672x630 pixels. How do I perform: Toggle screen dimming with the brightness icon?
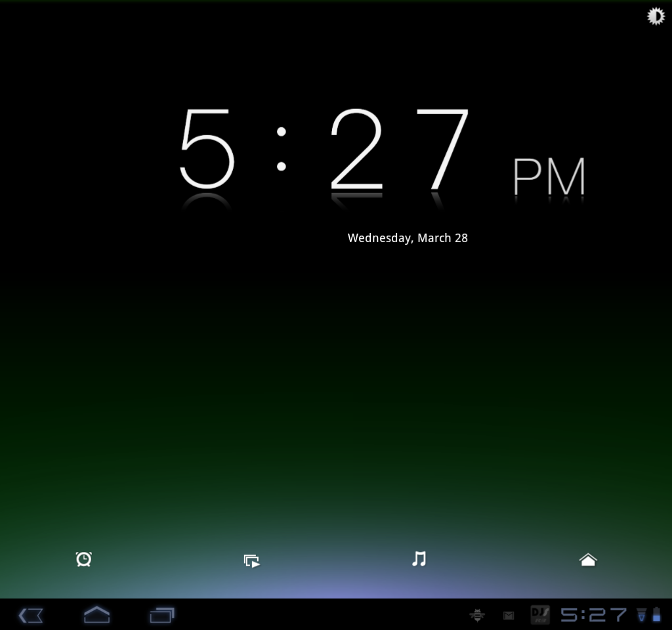pos(655,16)
